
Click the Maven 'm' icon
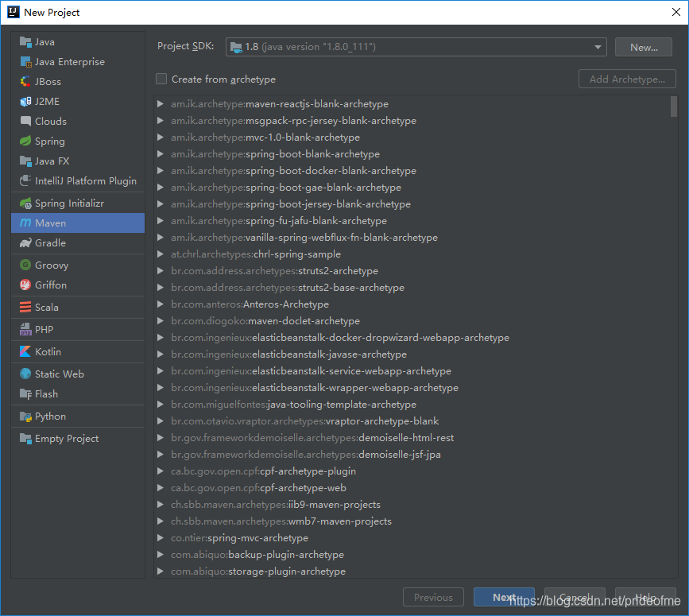click(x=25, y=223)
